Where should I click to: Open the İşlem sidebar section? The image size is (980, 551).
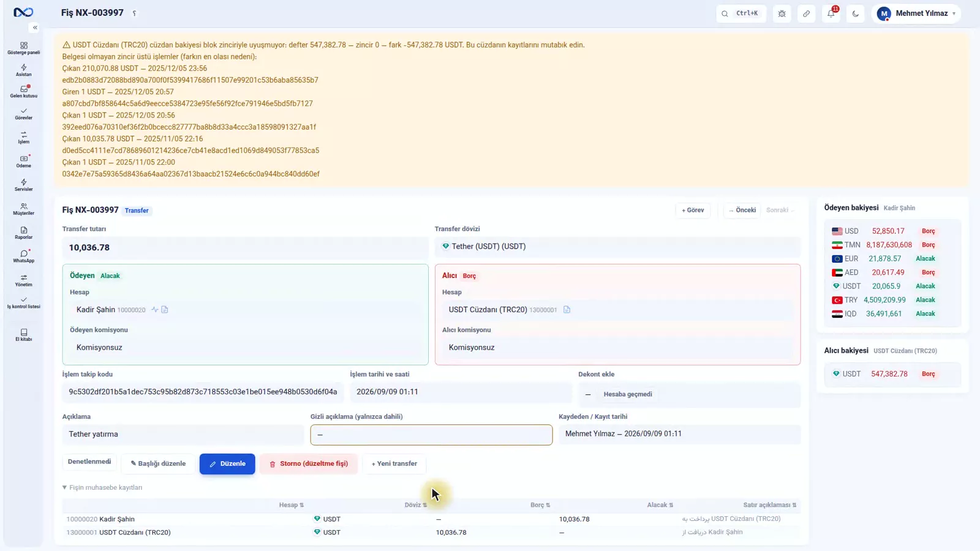23,137
